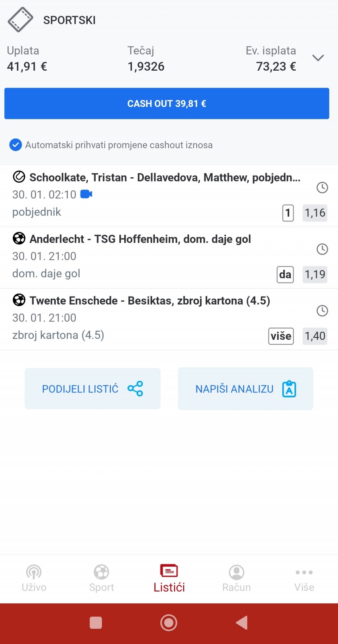The height and width of the screenshot is (644, 338).
Task: Open the live stream camera icon
Action: (x=86, y=194)
